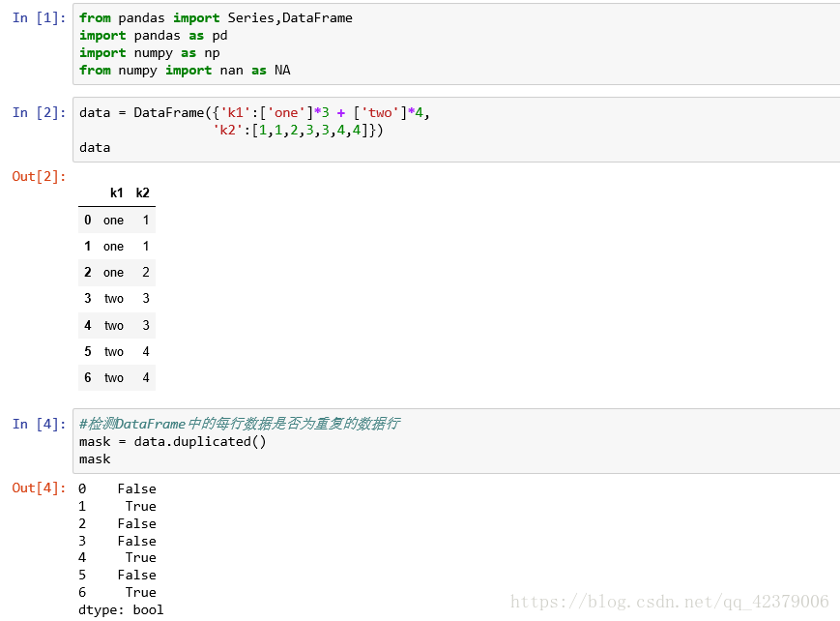The image size is (840, 621).
Task: Click 'True' output for mask index 1
Action: coord(141,506)
